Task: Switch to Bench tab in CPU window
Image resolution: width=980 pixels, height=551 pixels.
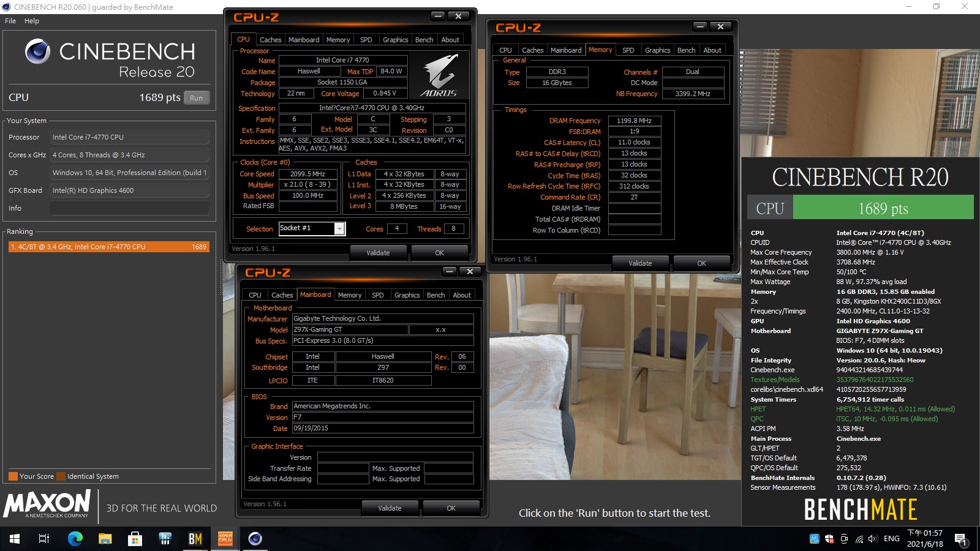Action: coord(424,40)
